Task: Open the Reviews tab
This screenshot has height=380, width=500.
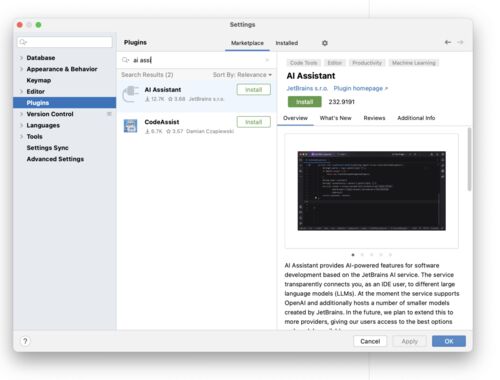Action: coord(374,118)
